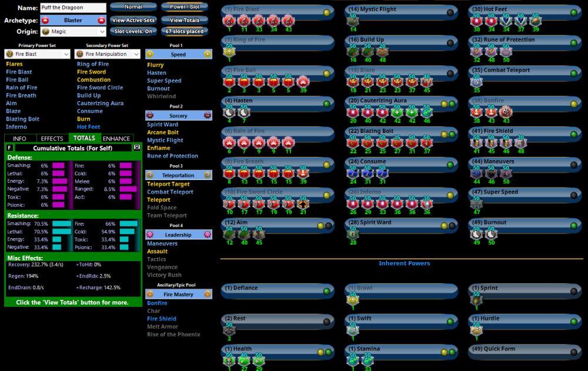The height and width of the screenshot is (371, 588).
Task: Click the View Totals button
Action: pos(184,20)
